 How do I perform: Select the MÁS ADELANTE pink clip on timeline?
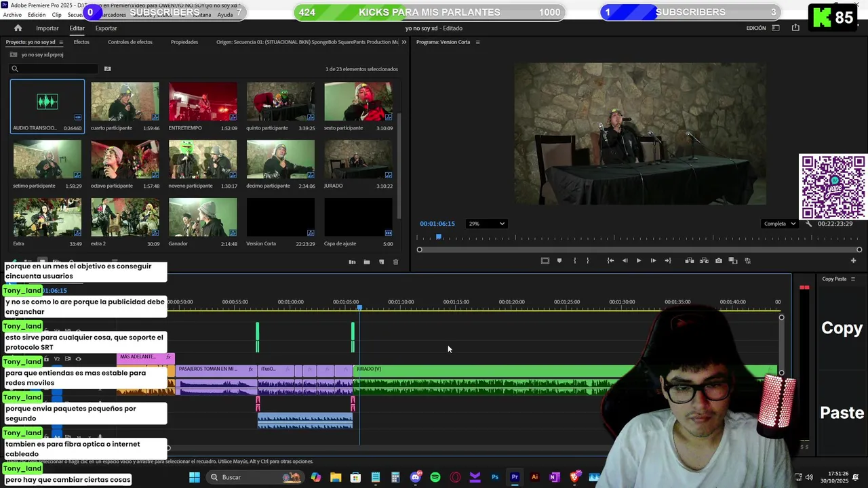click(x=146, y=357)
